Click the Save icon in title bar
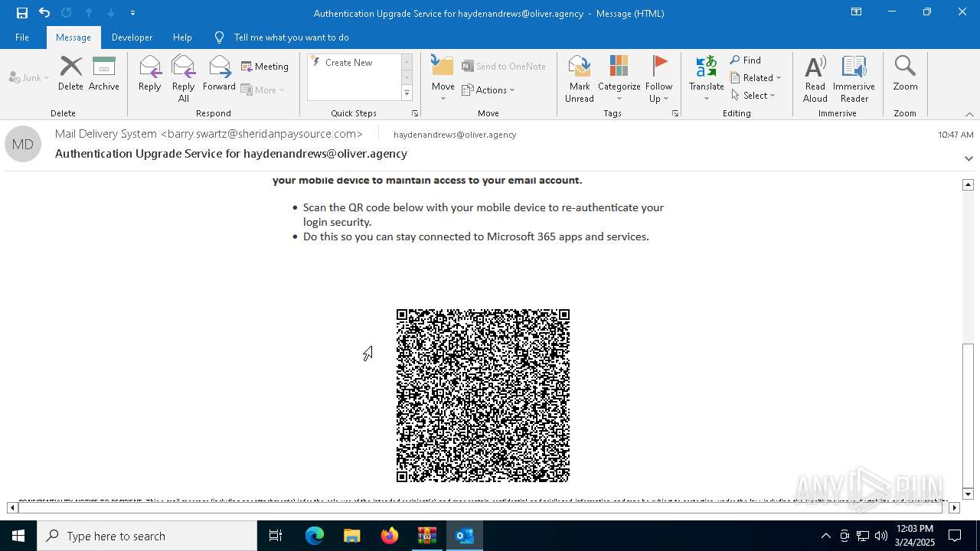Screen dimensions: 980x551 tap(22, 13)
